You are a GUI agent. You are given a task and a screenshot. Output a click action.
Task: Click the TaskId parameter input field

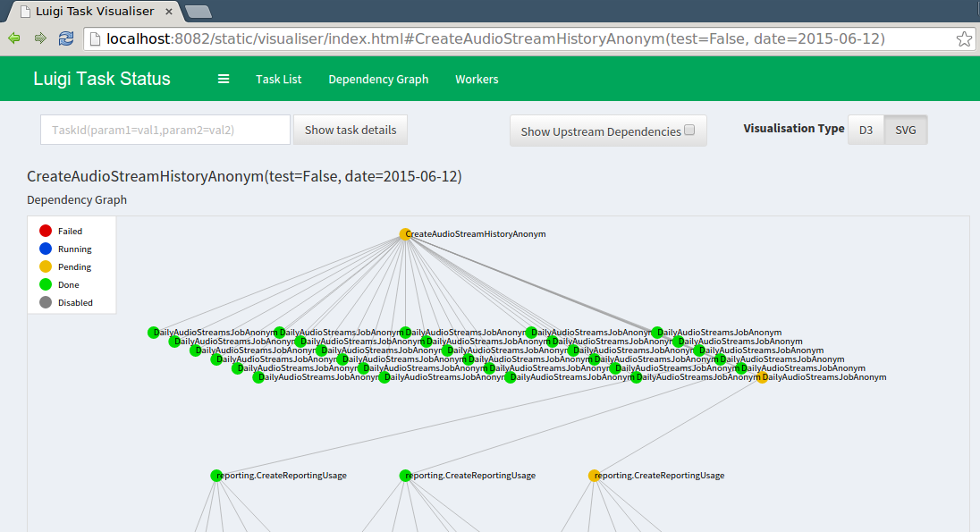coord(165,129)
